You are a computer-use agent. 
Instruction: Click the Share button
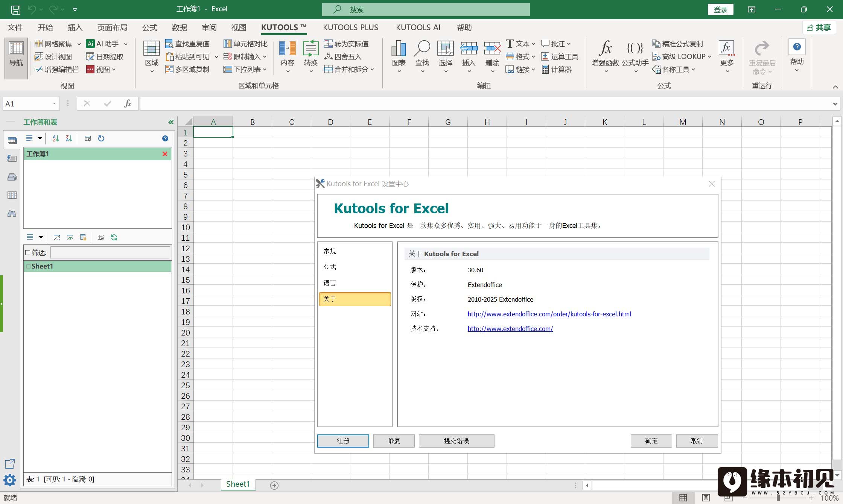click(819, 27)
